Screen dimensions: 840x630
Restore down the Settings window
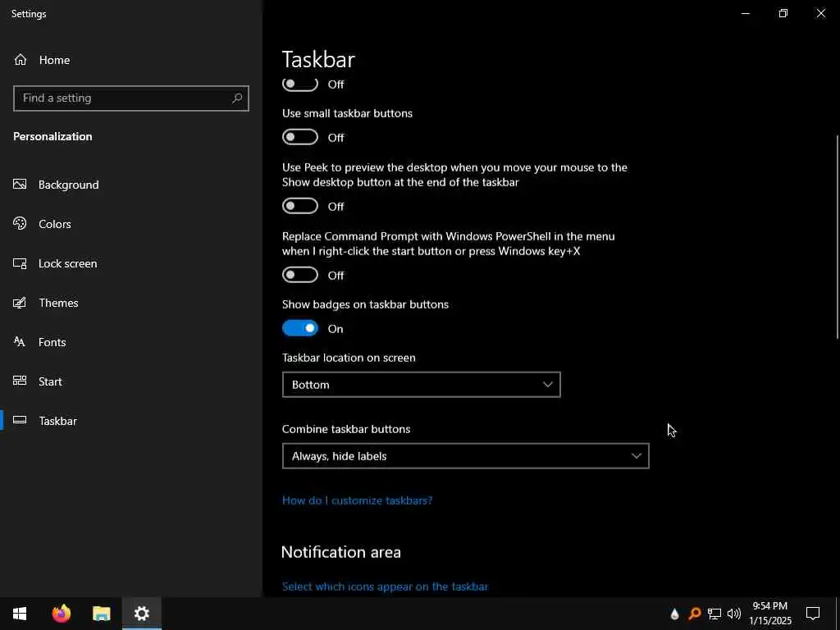783,13
